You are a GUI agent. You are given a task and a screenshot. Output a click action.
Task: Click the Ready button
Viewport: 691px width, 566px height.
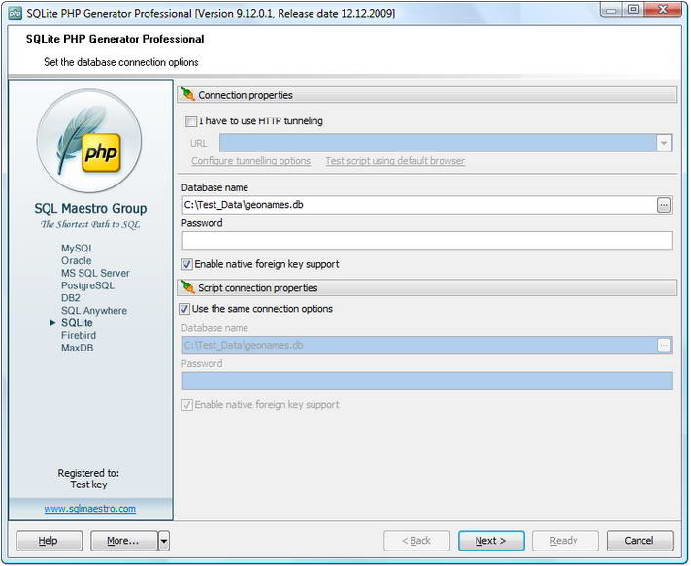565,541
